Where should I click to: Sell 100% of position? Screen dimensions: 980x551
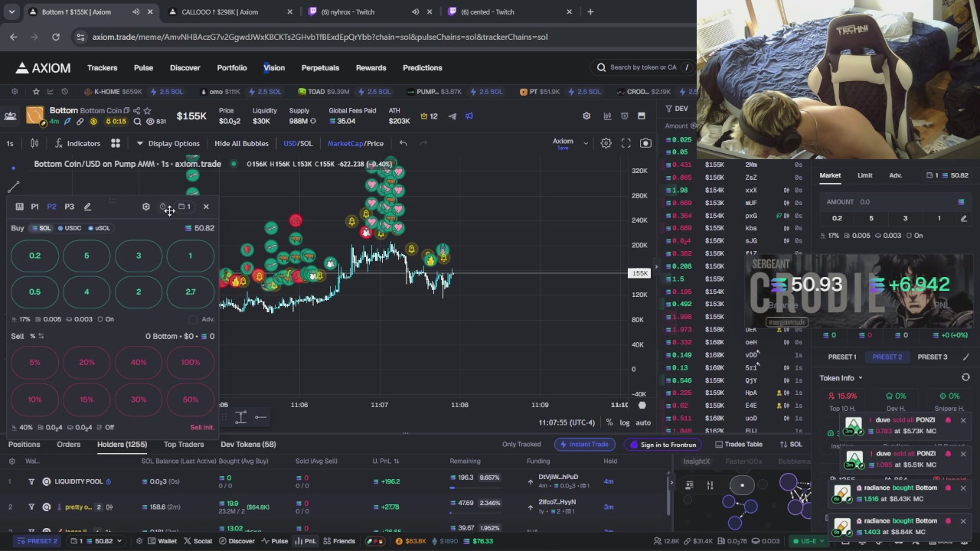pyautogui.click(x=191, y=362)
